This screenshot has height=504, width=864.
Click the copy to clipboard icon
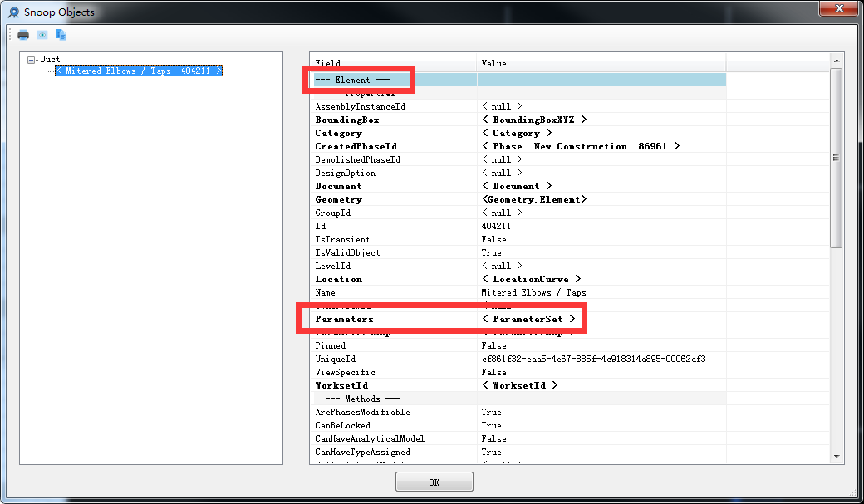click(x=61, y=35)
